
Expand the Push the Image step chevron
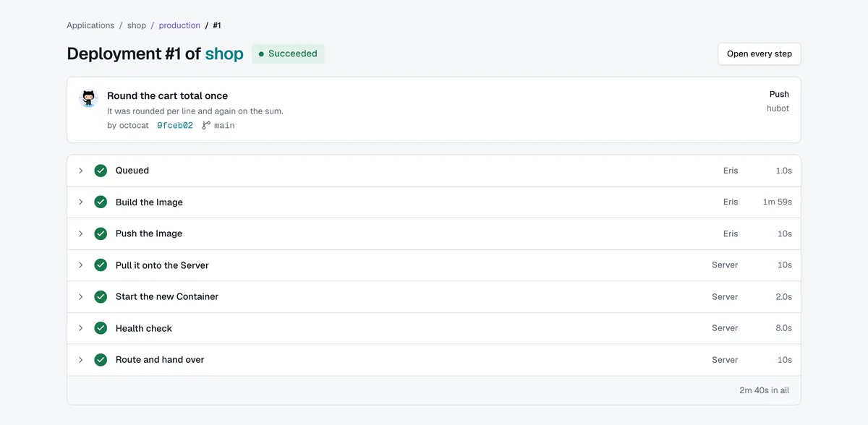[x=81, y=233]
